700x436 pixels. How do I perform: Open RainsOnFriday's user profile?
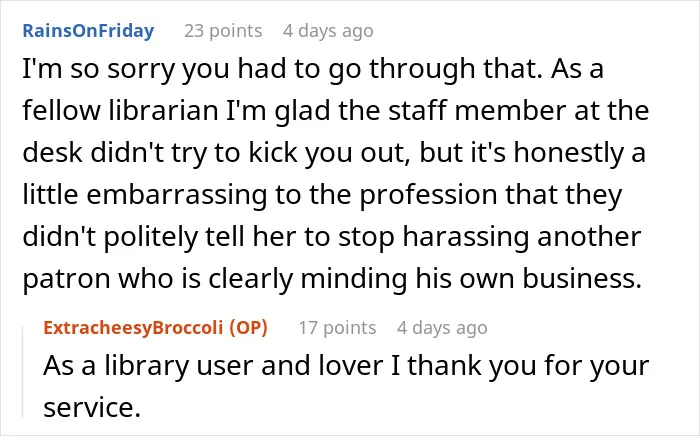tap(88, 31)
